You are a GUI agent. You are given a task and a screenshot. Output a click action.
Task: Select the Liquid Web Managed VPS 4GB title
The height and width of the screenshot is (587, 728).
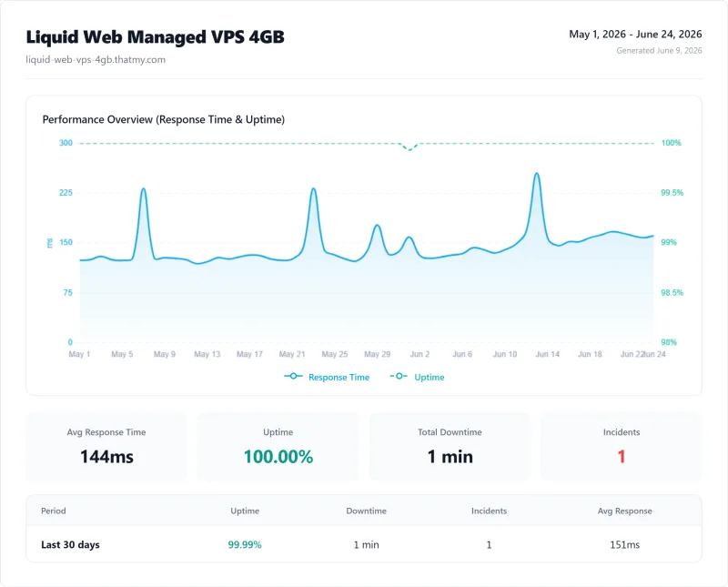(155, 37)
